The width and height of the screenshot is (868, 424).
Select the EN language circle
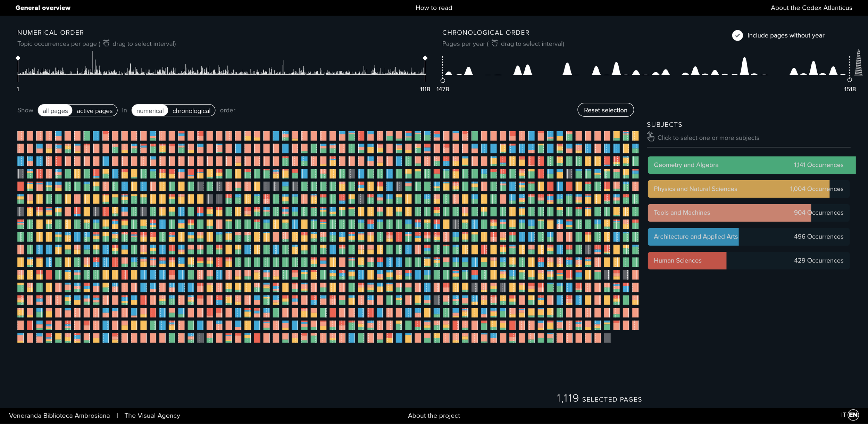(853, 415)
